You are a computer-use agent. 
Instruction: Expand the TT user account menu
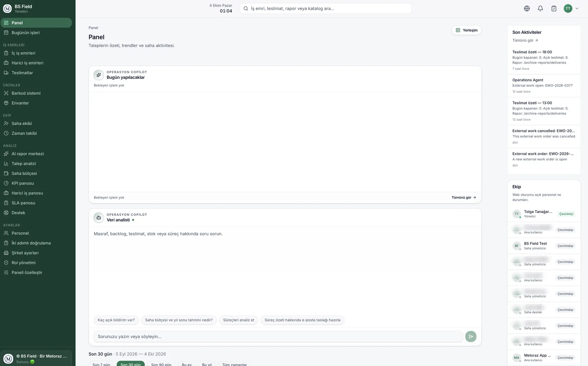[x=571, y=8]
